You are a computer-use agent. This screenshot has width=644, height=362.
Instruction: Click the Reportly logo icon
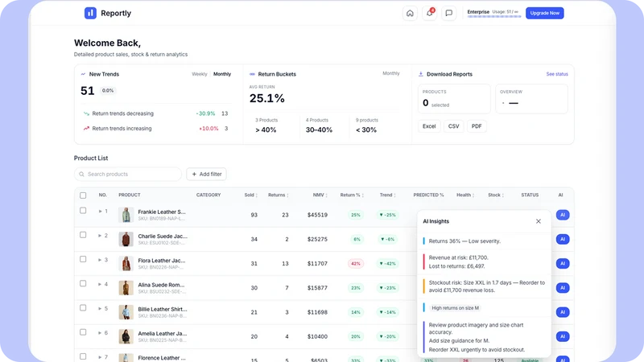90,13
